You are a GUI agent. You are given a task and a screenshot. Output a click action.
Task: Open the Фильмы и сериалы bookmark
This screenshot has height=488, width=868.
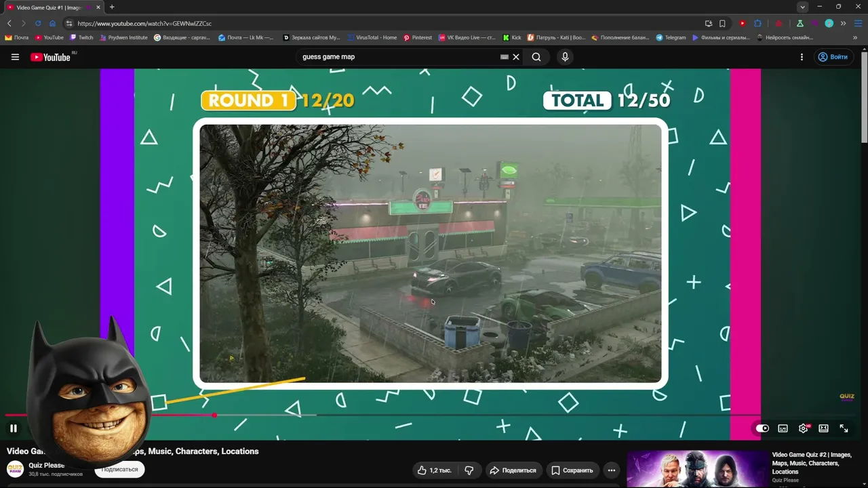(x=721, y=38)
